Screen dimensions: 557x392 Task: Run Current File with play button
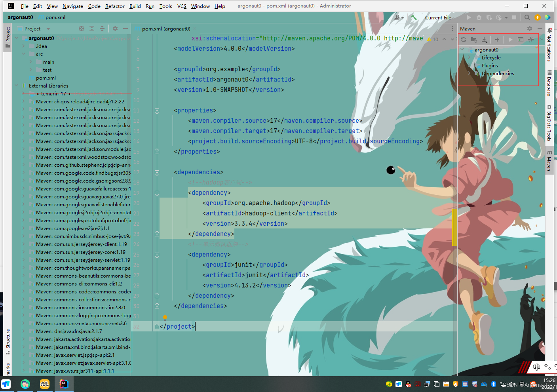469,17
